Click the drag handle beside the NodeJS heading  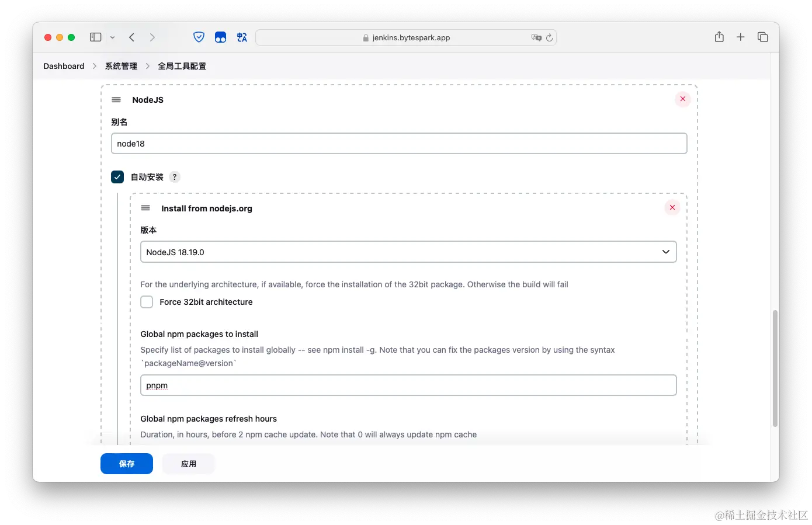116,99
